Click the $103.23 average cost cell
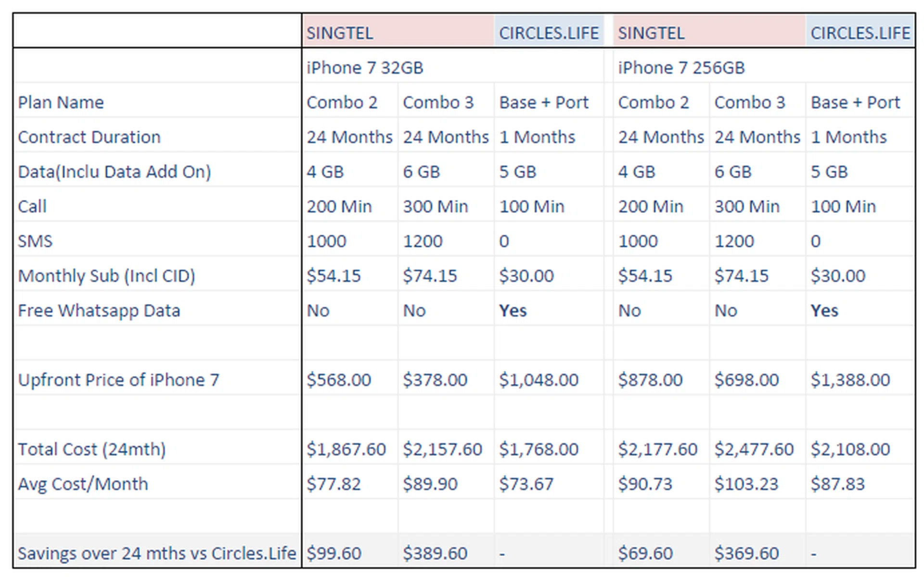 746,484
